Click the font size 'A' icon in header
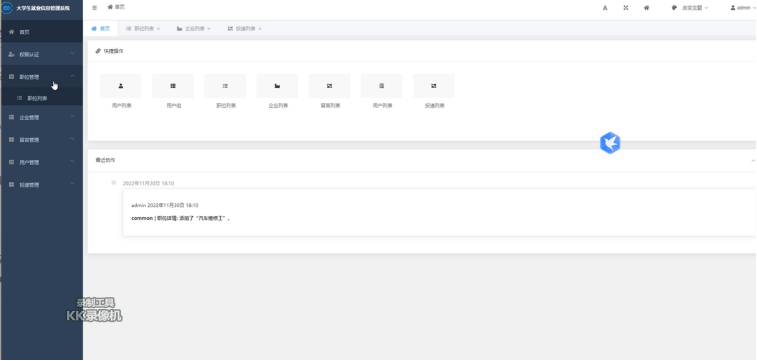Viewport: 757px width, 361px height. pos(605,8)
